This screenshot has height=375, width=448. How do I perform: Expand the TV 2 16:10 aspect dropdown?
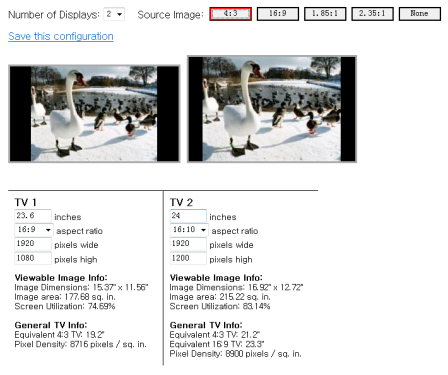pos(189,230)
